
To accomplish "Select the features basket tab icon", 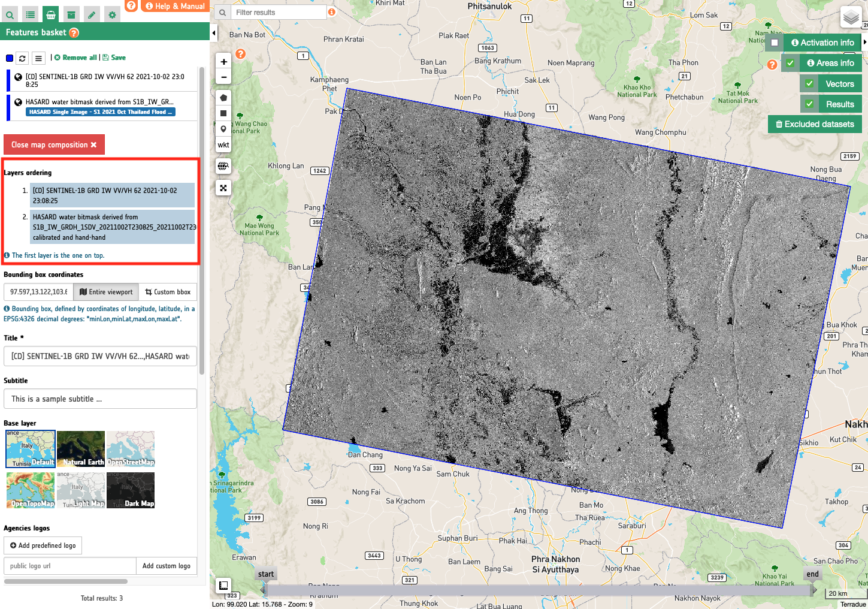I will 51,15.
